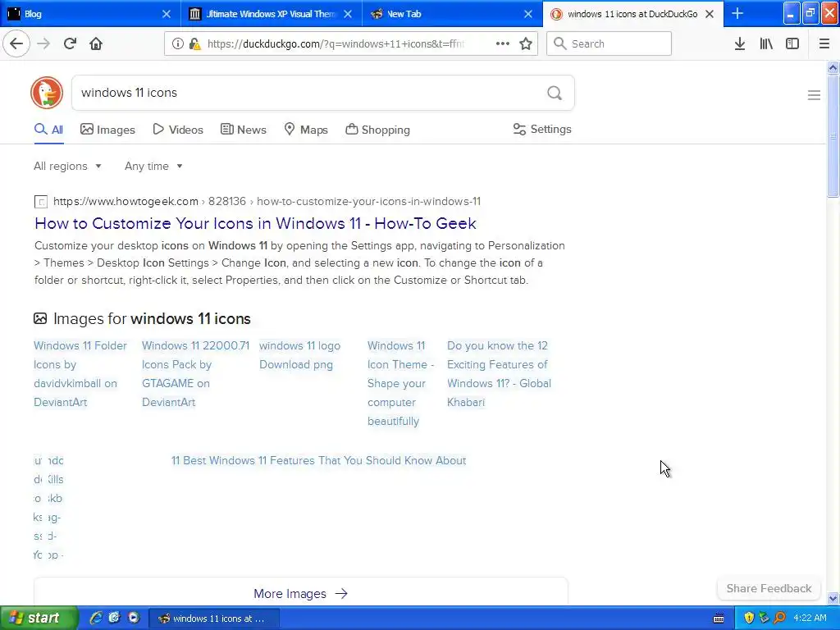Click the Share Feedback button
Viewport: 840px width, 630px height.
[769, 588]
